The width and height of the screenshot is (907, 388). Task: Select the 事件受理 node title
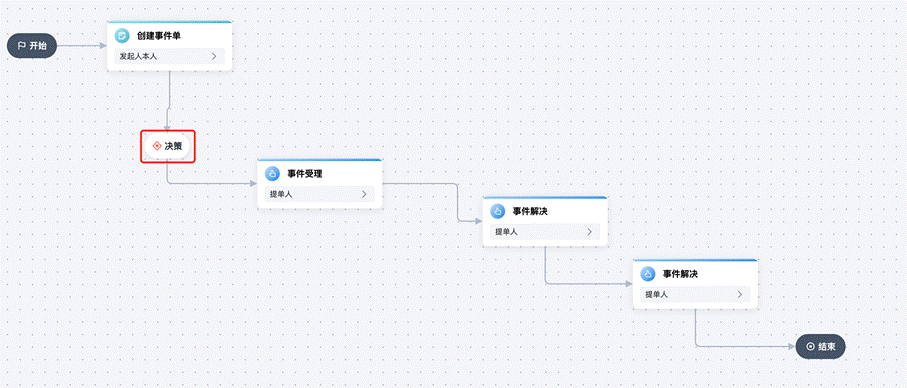click(x=305, y=173)
